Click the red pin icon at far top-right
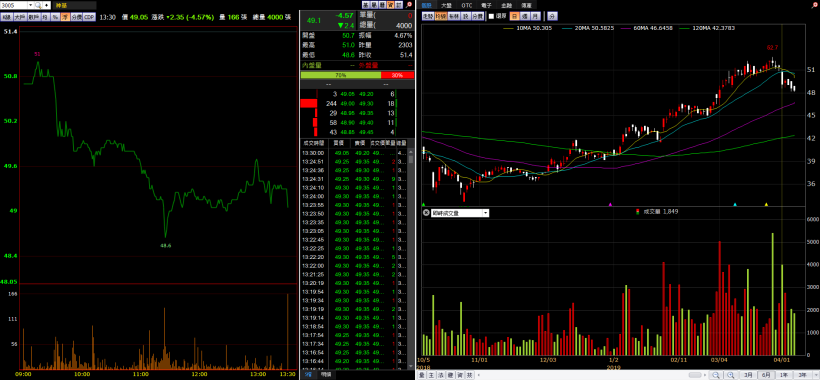Screen dimensions: 820x380 (816, 4)
